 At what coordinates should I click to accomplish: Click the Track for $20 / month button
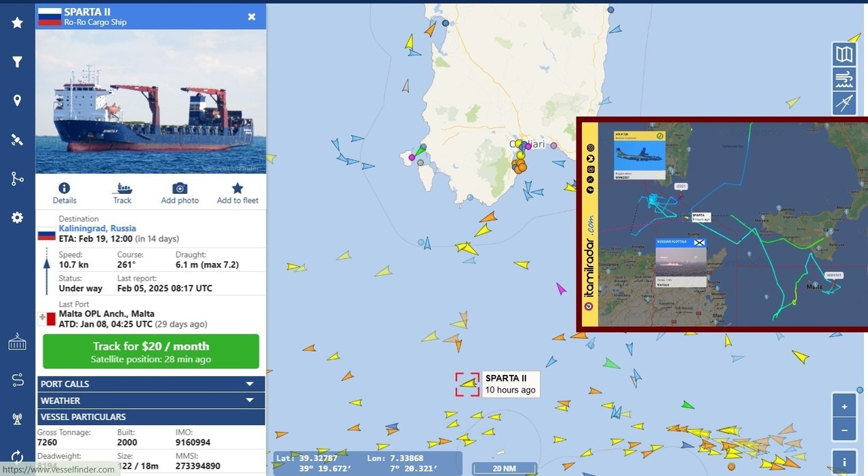151,351
